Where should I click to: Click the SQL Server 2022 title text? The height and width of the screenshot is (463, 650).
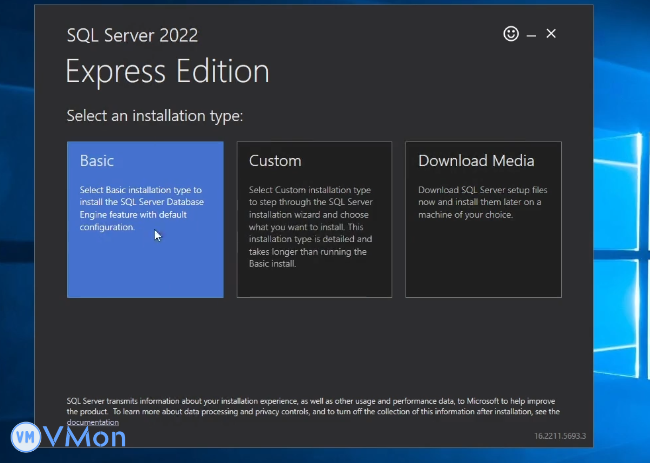pos(132,36)
